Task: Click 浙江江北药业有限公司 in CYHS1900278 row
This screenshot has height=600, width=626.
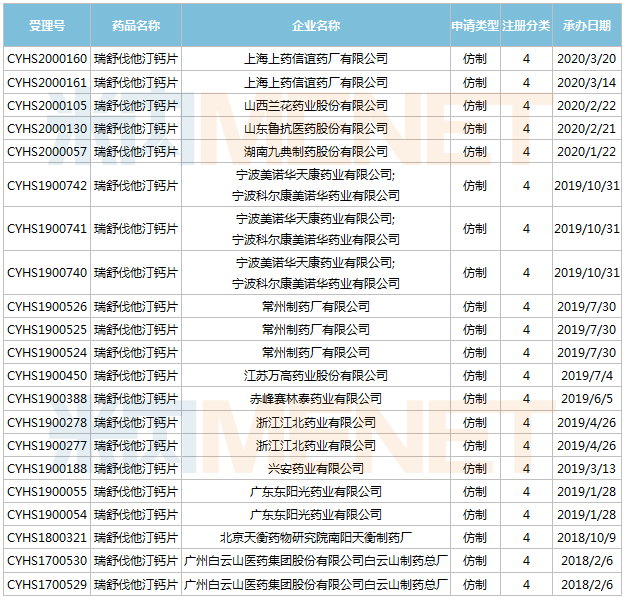Action: [316, 422]
